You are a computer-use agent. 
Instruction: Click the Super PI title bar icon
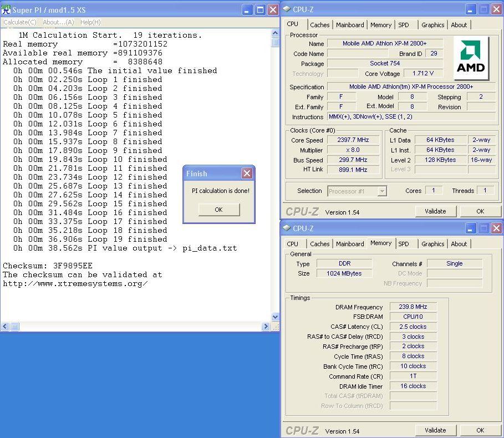[6, 9]
